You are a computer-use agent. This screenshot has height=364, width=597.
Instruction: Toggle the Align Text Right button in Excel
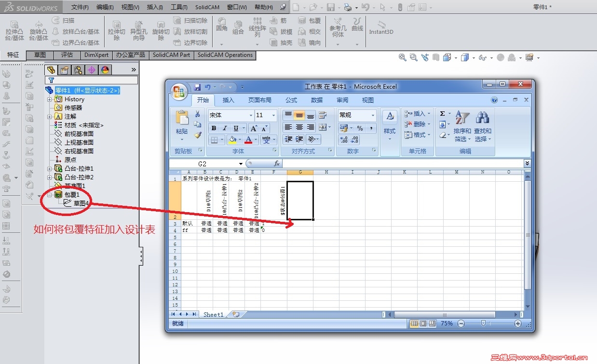pos(310,127)
